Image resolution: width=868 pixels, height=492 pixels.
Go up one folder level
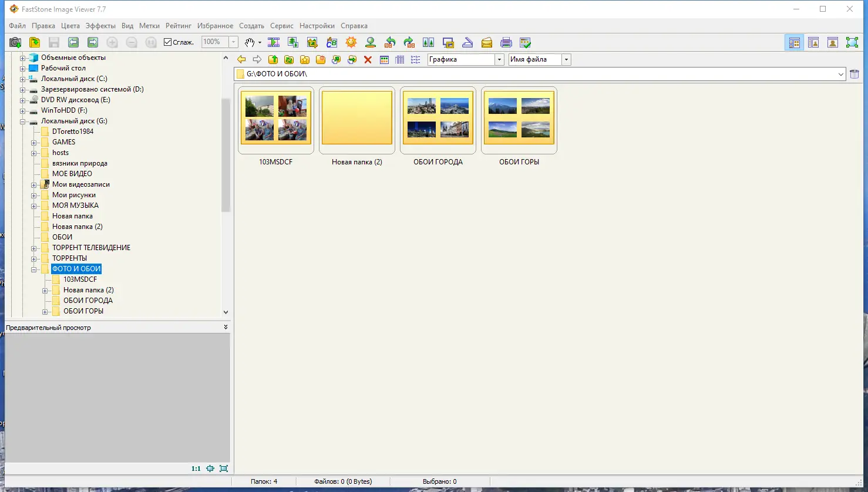point(273,59)
